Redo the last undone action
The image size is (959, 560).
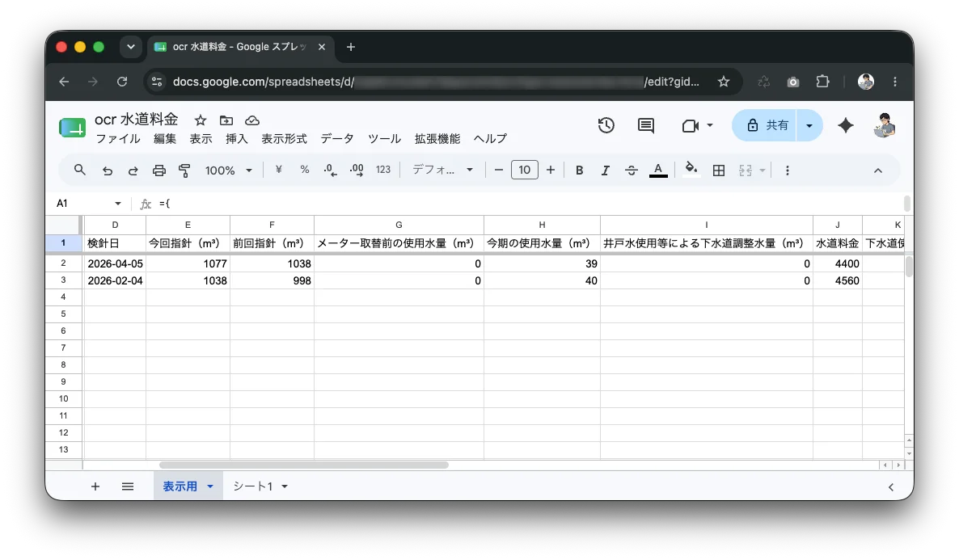133,171
